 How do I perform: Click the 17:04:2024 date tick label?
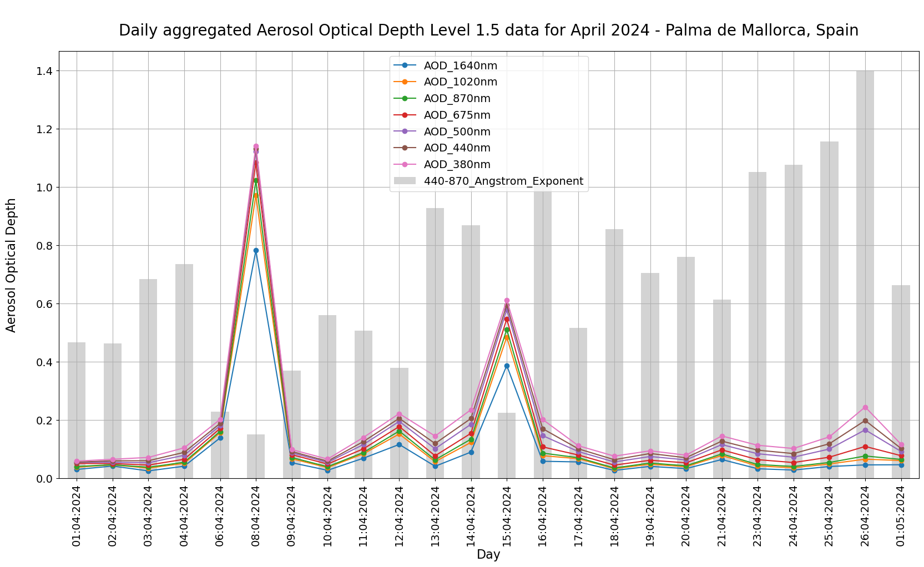point(578,516)
